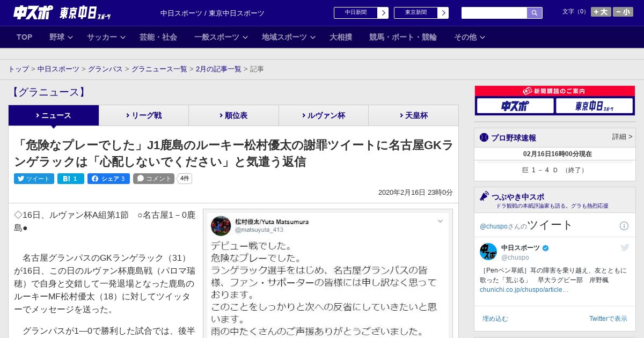This screenshot has width=644, height=338.
Task: Expand the 地域スポーツ navigation menu
Action: pos(289,37)
